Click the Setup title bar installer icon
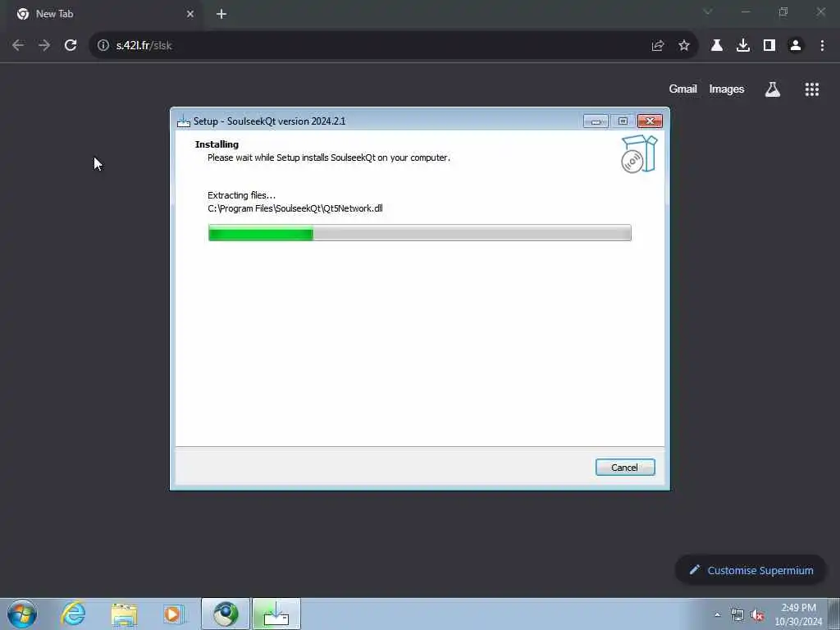The height and width of the screenshot is (630, 840). tap(184, 121)
